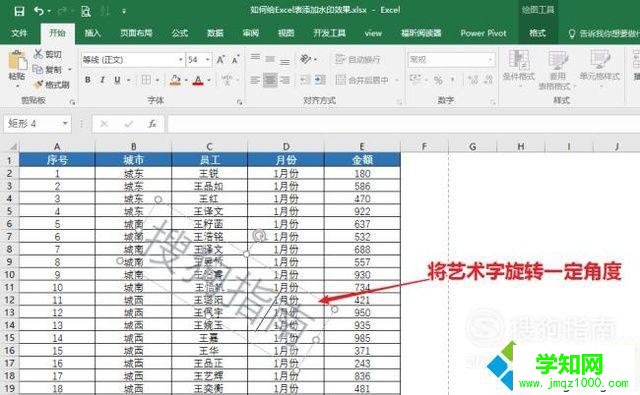Increase font size with large A

pos(220,60)
